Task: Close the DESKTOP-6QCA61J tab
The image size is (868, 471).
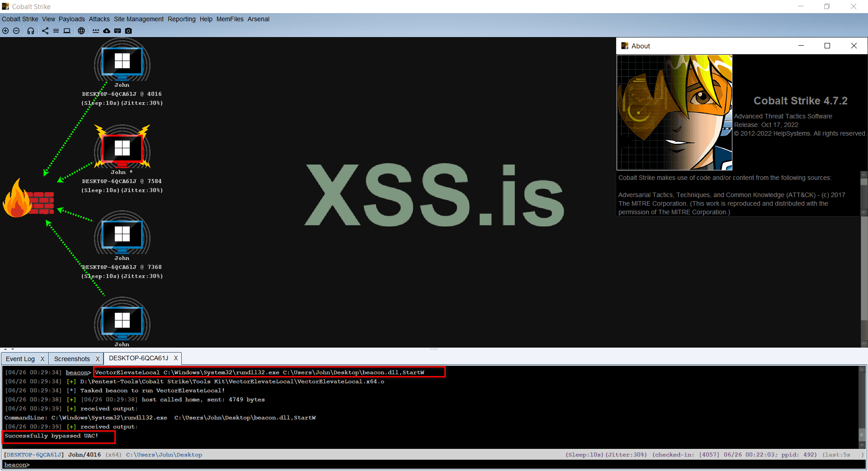Action: click(176, 358)
